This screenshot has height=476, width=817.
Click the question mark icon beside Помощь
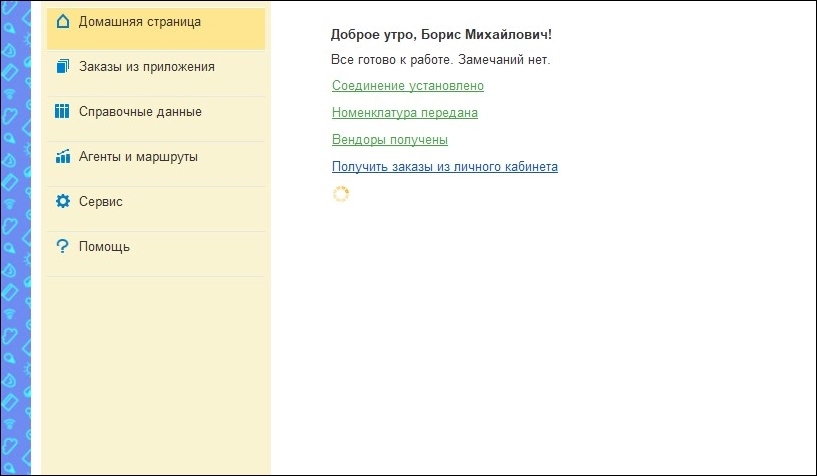point(62,246)
